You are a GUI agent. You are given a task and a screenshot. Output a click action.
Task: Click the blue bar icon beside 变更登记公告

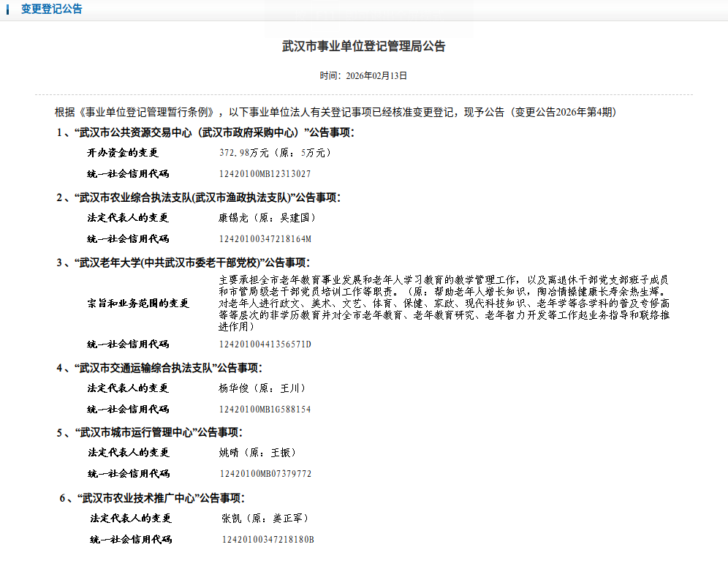[7, 9]
